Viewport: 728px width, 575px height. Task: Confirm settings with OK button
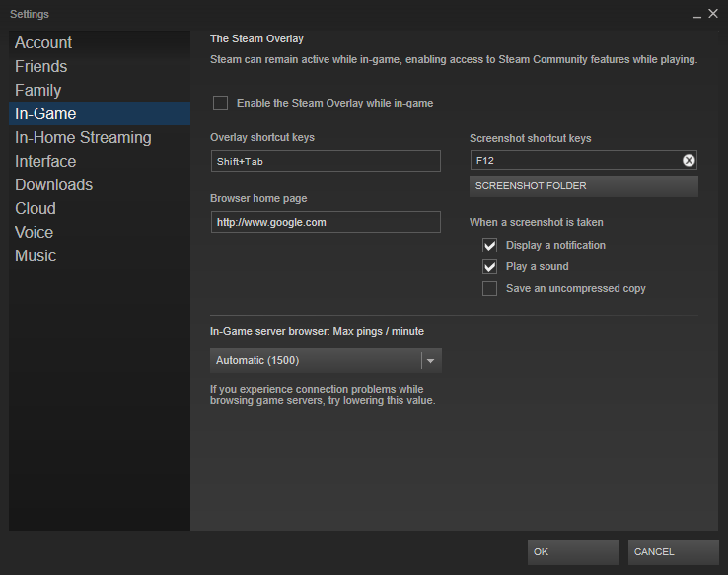(x=572, y=552)
